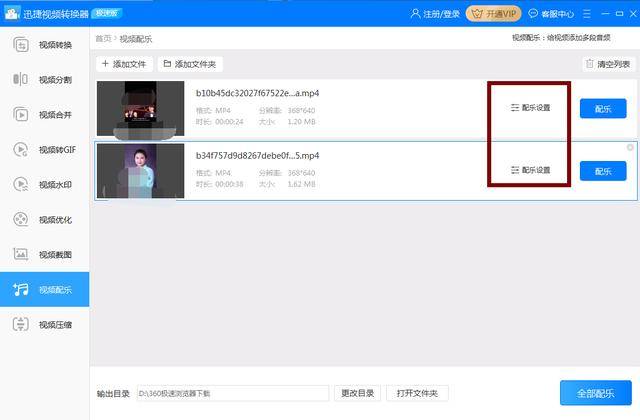The width and height of the screenshot is (640, 420).
Task: Click the 添加文件 button
Action: pos(124,64)
